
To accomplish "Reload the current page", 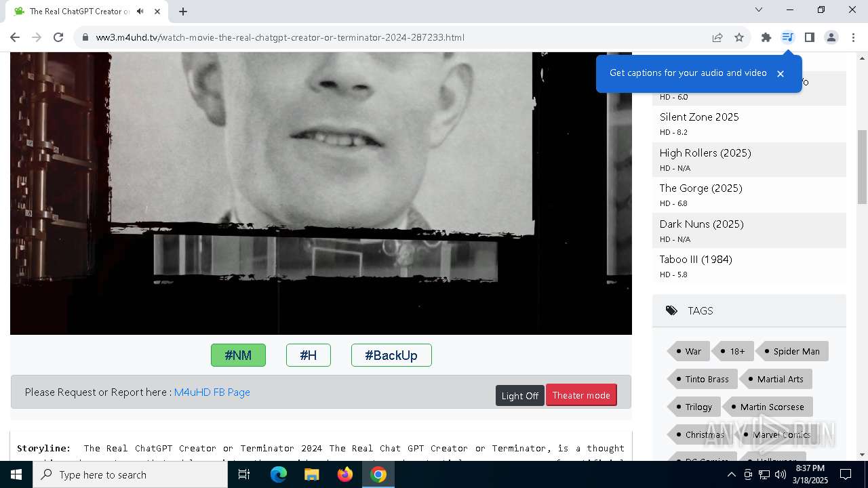I will pyautogui.click(x=58, y=37).
